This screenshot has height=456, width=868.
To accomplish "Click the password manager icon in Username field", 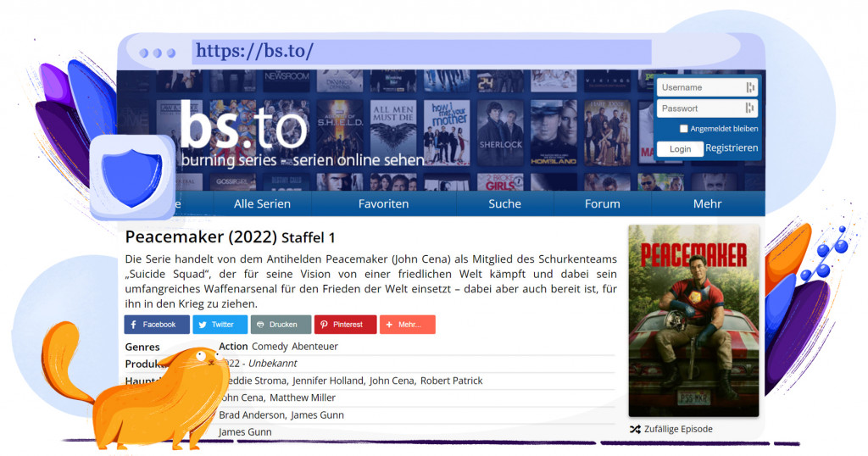I will [750, 87].
